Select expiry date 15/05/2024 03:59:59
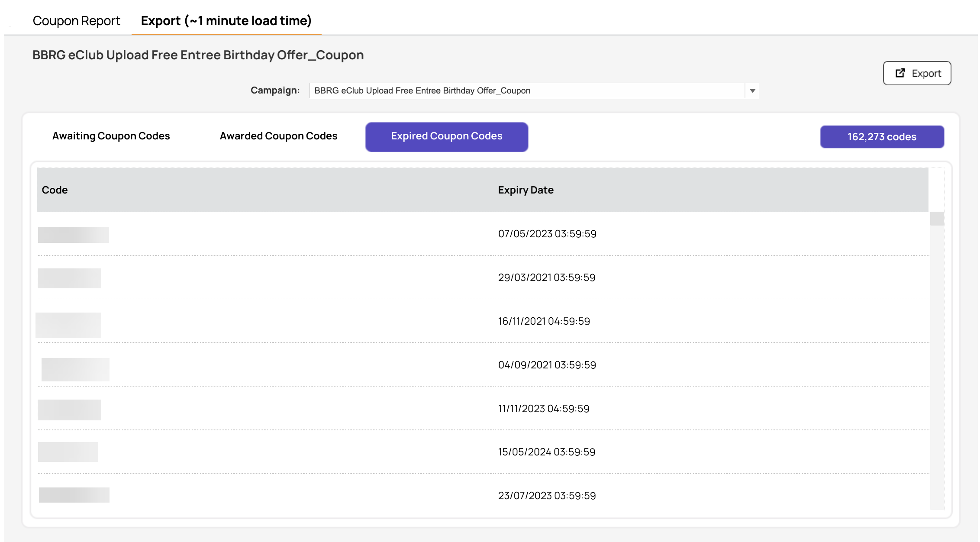980x542 pixels. tap(547, 452)
